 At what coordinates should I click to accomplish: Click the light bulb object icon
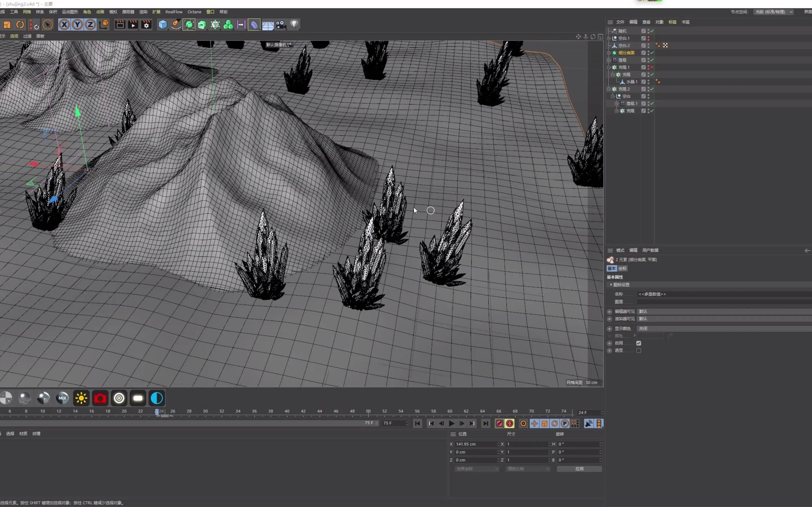point(294,25)
